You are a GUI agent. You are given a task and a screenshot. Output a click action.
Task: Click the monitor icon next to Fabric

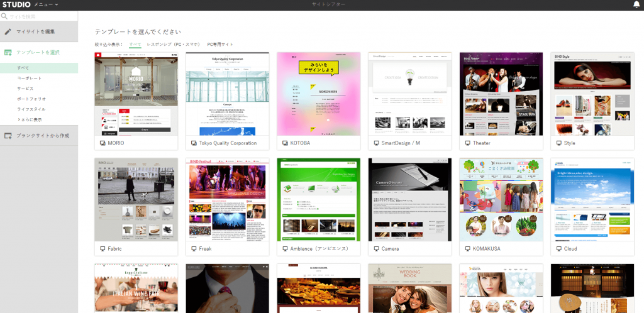(x=103, y=249)
